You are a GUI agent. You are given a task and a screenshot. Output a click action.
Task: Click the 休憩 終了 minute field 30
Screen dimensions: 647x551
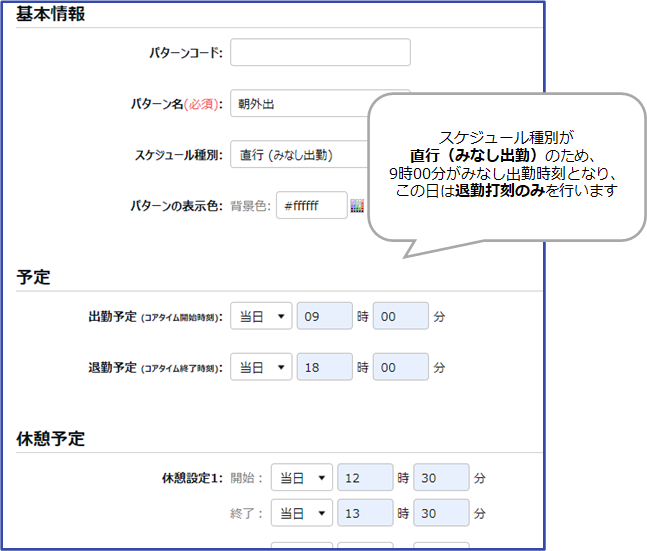[442, 513]
